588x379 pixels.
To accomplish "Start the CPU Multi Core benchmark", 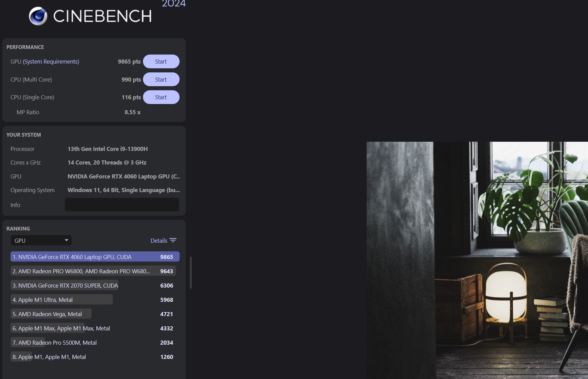I will (x=161, y=80).
